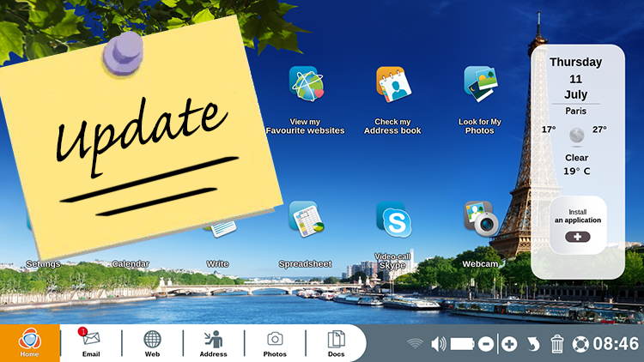Open Email with one new message

(91, 343)
